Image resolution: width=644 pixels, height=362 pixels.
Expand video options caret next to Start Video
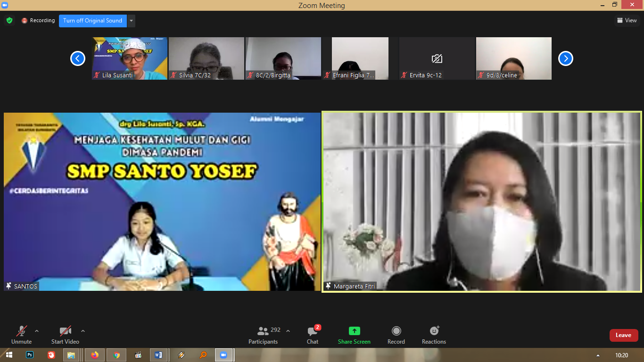(83, 331)
